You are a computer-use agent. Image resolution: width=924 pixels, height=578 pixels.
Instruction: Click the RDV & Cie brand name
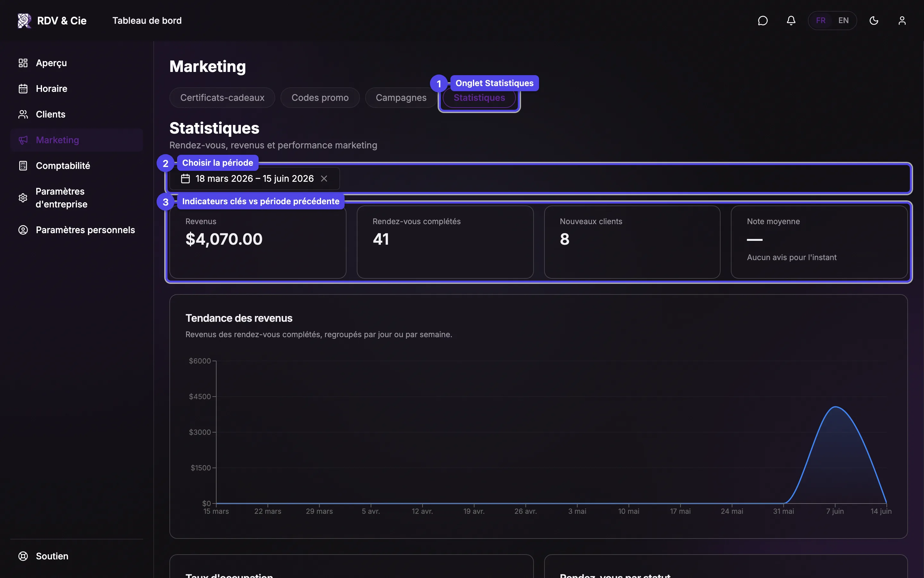[62, 21]
